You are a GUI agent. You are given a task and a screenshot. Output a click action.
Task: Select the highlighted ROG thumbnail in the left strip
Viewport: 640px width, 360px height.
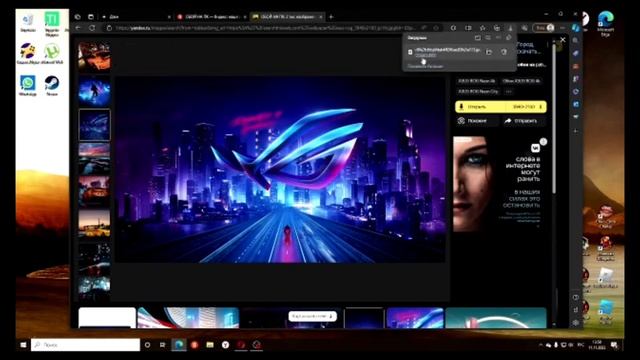[x=94, y=125]
